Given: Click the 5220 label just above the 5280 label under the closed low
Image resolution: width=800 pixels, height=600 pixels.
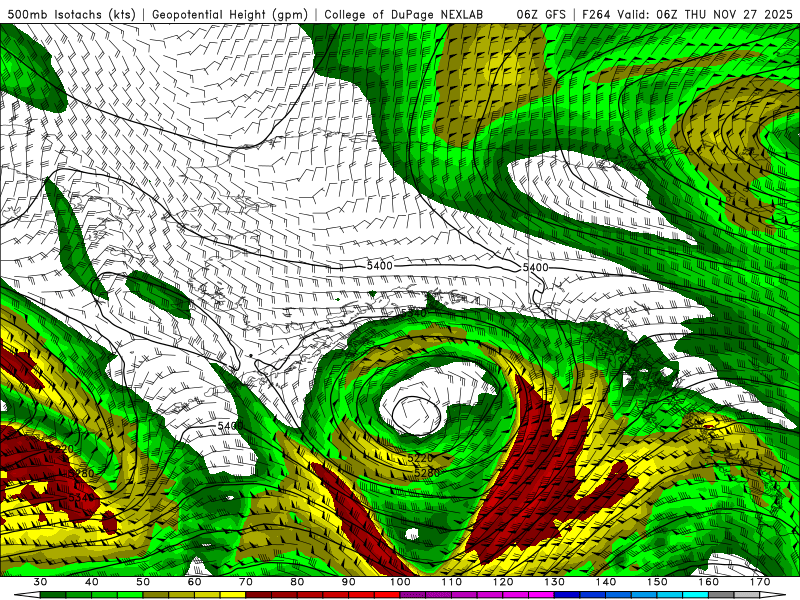Looking at the screenshot, I should (x=419, y=458).
